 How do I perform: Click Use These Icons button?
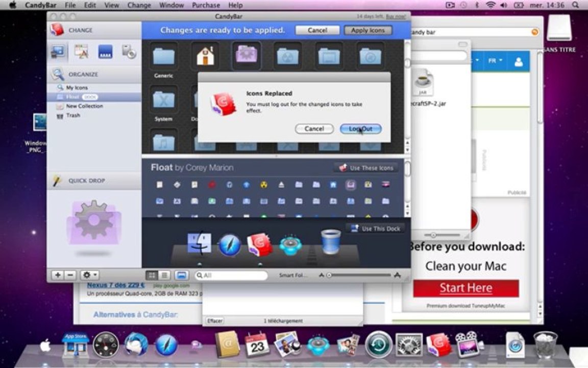[366, 168]
